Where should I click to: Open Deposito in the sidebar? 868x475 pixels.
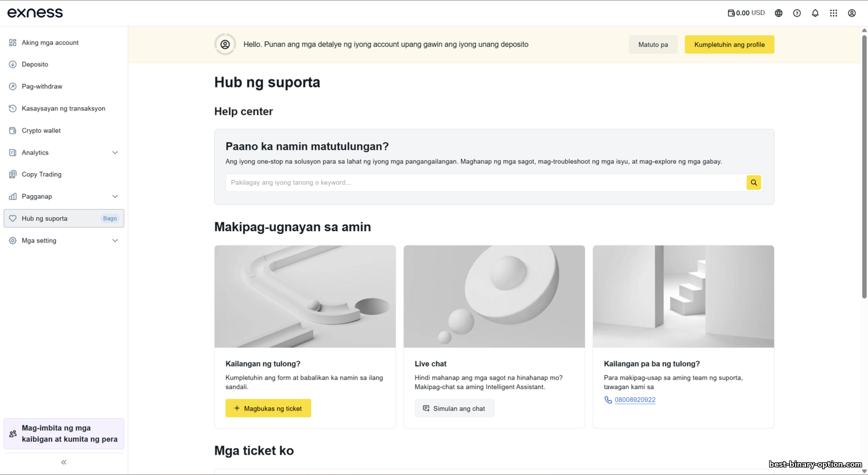point(35,64)
